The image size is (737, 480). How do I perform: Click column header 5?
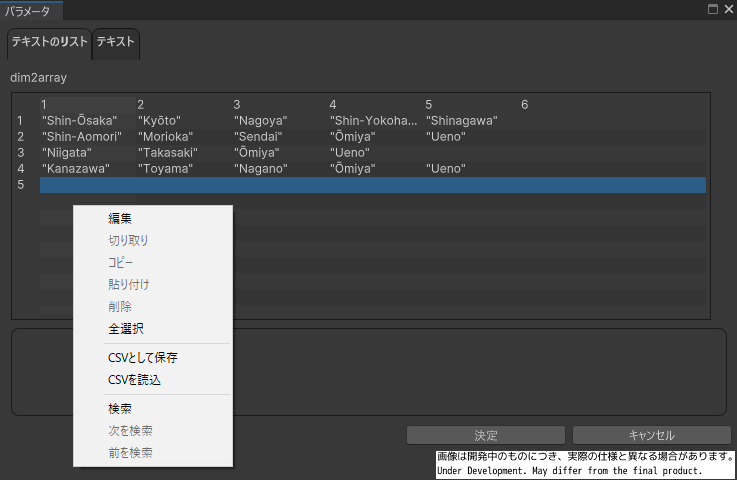(x=472, y=104)
